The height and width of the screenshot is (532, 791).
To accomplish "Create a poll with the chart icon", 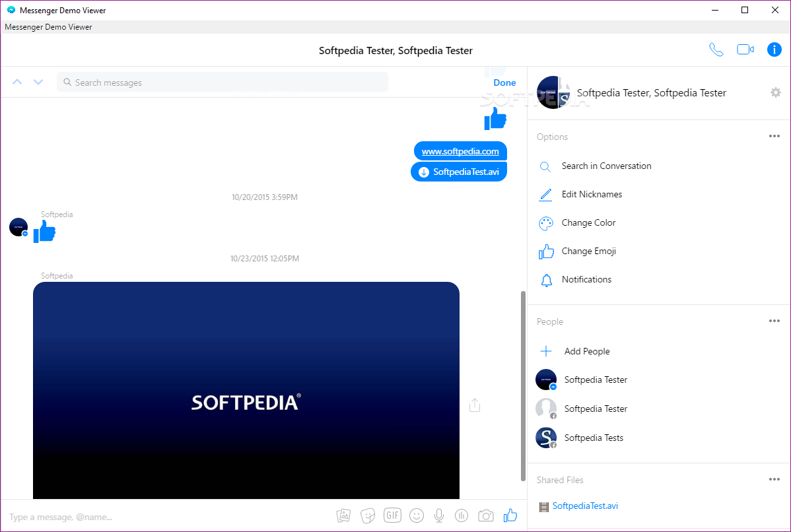I will pyautogui.click(x=461, y=515).
